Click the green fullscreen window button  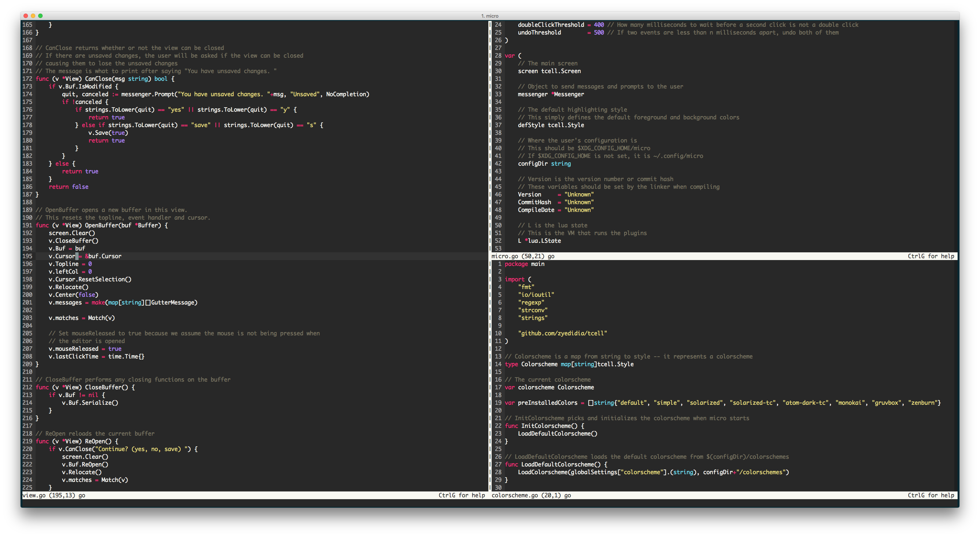click(x=40, y=15)
